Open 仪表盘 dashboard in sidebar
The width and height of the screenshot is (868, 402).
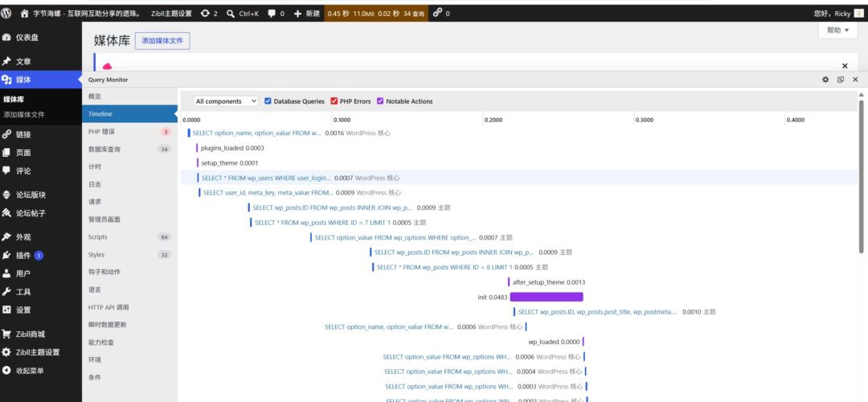coord(41,38)
